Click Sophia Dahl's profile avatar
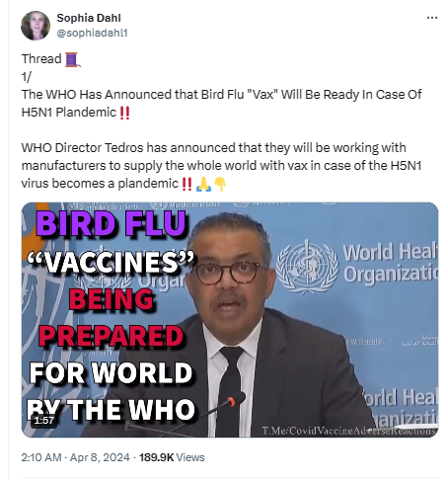 36,26
